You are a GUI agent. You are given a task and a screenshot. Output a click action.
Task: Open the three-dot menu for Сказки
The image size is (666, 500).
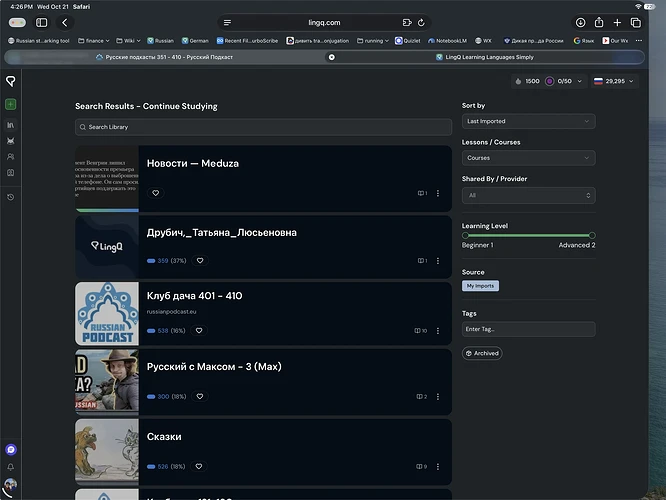(x=437, y=466)
